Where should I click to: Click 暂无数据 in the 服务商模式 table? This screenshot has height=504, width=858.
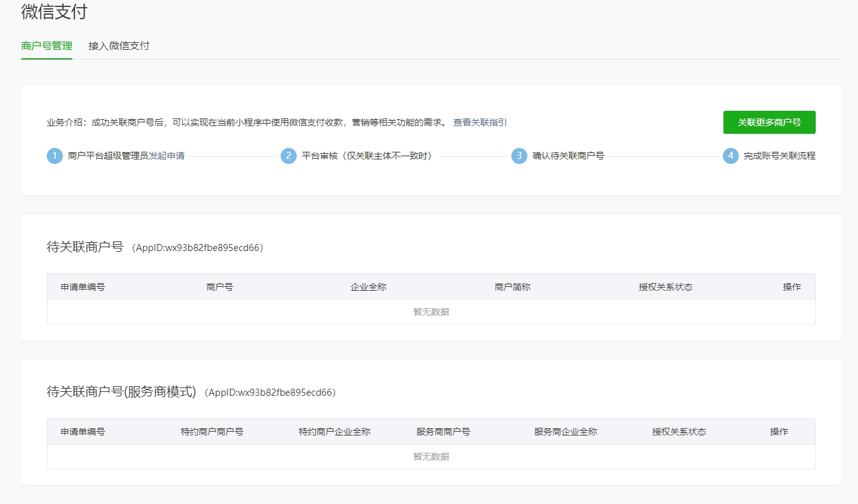431,457
